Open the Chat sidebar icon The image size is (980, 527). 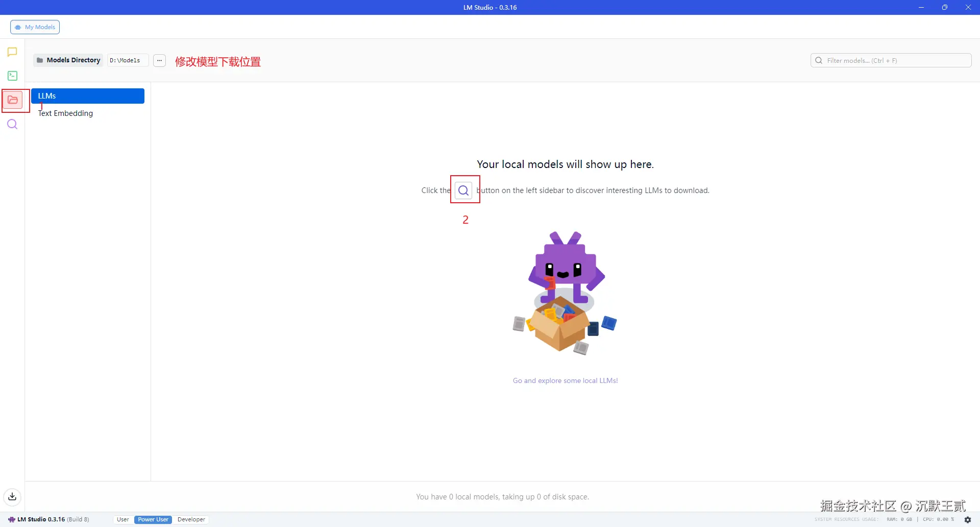click(12, 52)
